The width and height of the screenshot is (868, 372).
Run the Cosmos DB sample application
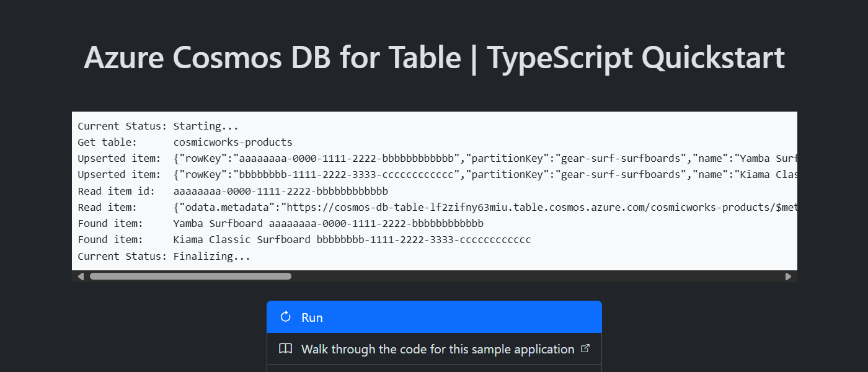click(434, 317)
